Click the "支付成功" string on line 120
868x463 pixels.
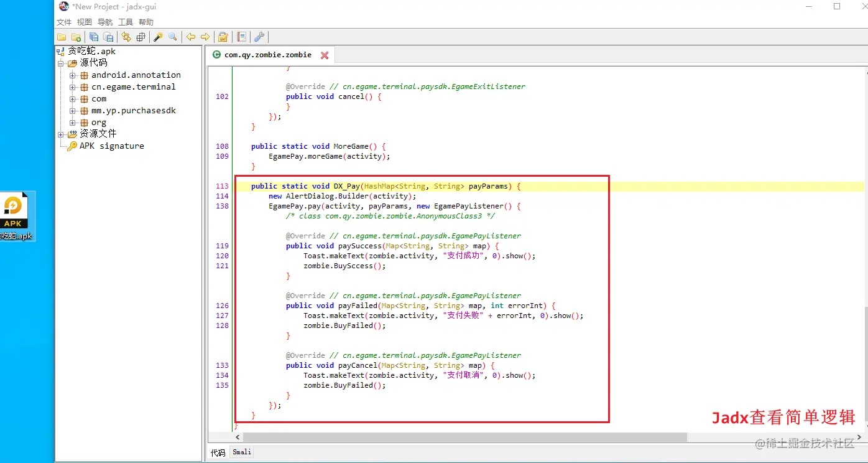(x=463, y=256)
